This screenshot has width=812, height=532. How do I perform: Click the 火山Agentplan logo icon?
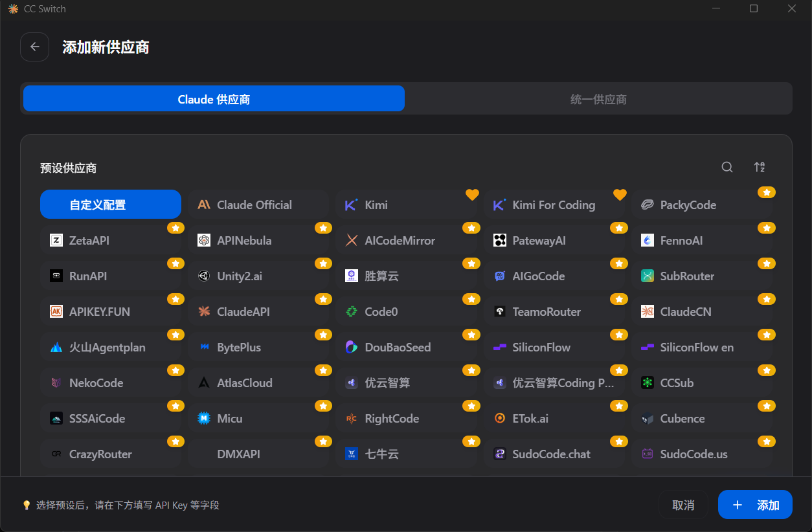56,347
